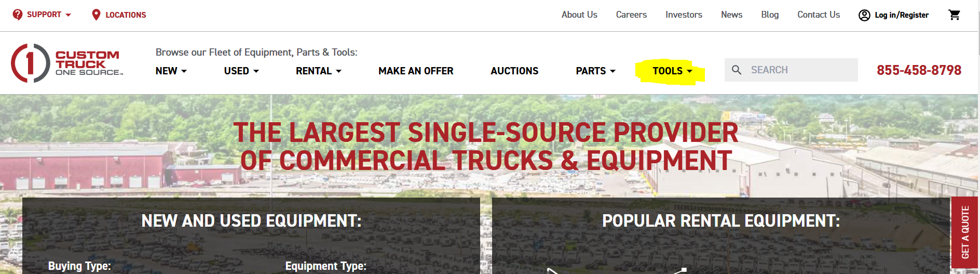Open the shopping cart icon
Screen dimensions: 980x274
tap(954, 15)
